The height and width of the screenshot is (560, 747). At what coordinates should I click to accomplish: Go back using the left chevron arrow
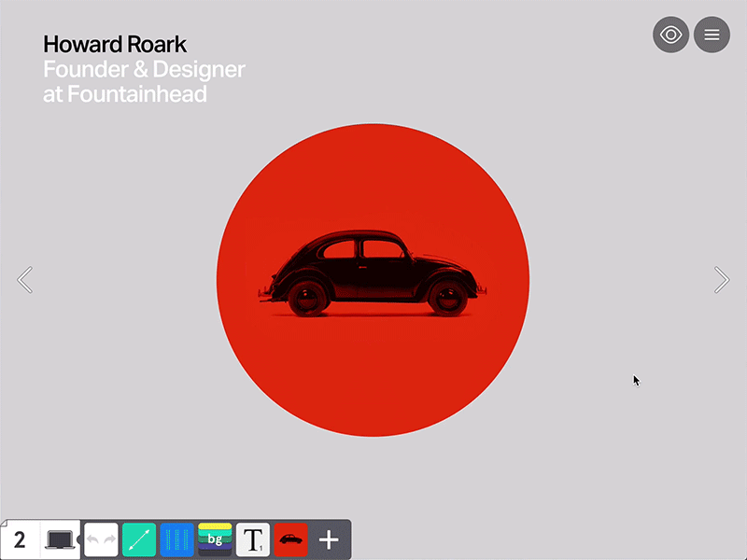25,280
